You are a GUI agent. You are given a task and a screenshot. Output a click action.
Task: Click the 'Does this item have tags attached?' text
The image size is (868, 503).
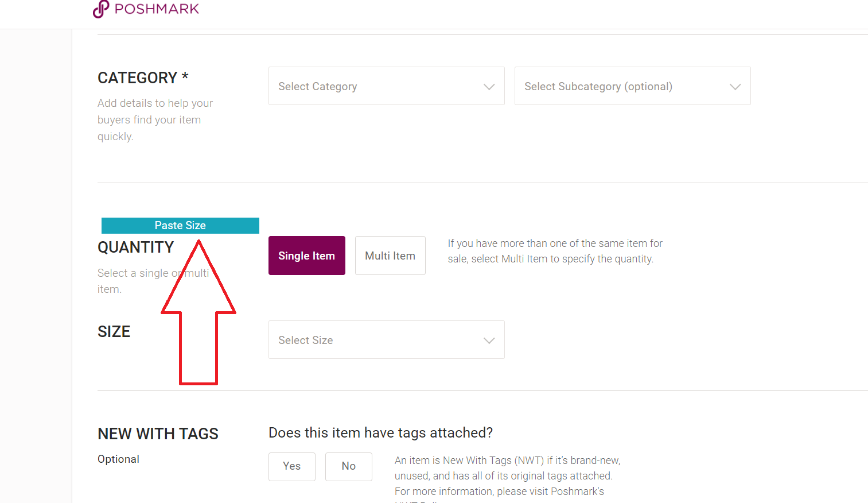[381, 432]
